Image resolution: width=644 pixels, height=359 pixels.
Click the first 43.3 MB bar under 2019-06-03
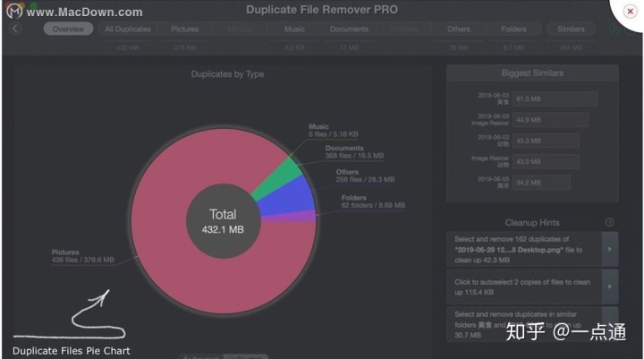pyautogui.click(x=546, y=141)
